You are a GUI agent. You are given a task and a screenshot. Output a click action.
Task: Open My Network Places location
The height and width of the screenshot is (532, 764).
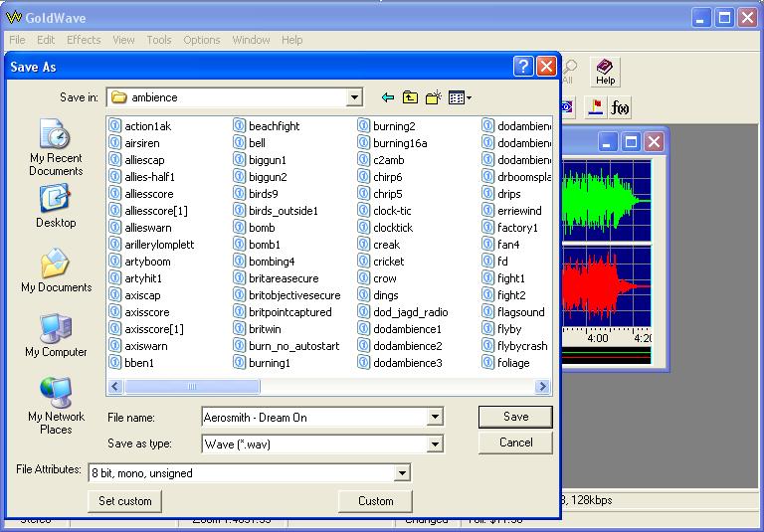pyautogui.click(x=56, y=406)
